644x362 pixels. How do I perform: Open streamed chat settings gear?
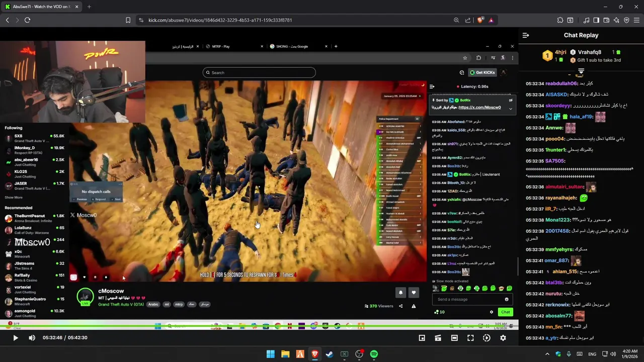492,312
